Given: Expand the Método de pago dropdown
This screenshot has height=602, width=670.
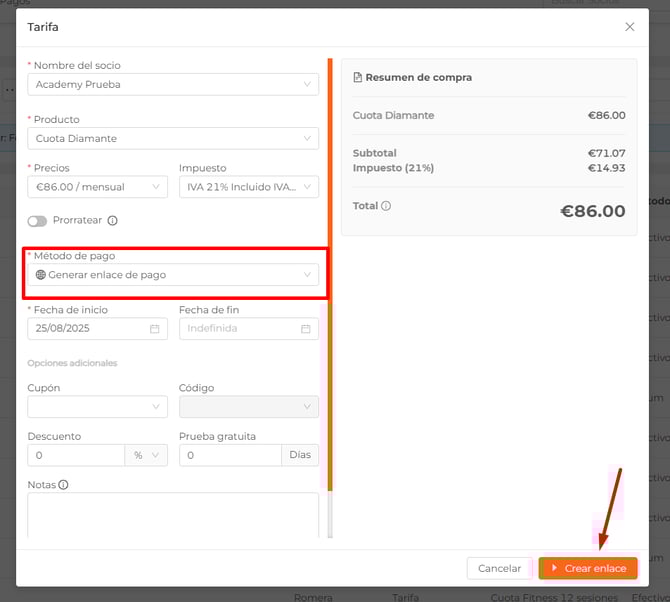Looking at the screenshot, I should 173,275.
